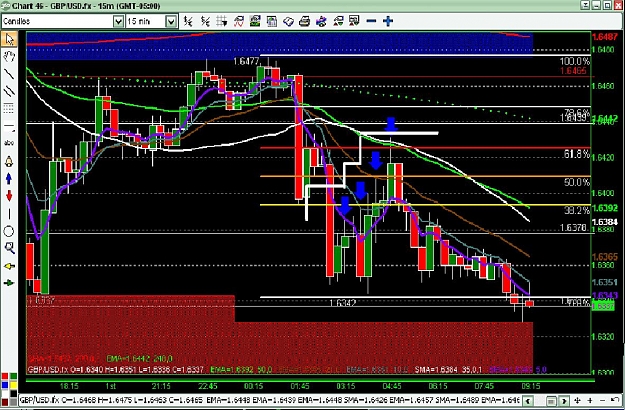The width and height of the screenshot is (625, 410).
Task: Select the hand pan tool
Action: [x=9, y=57]
